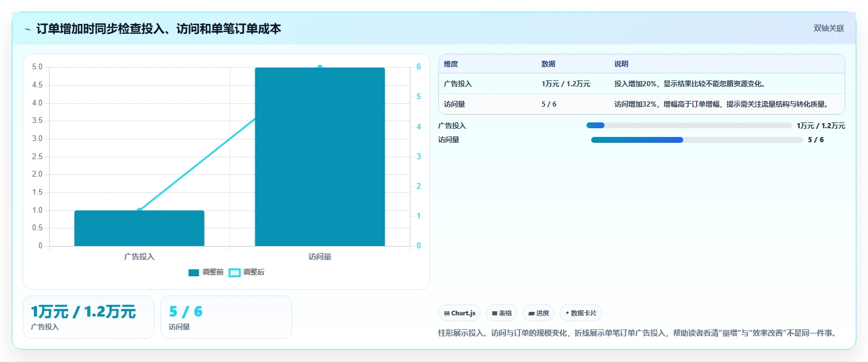
Task: Click the 表格 tag chip
Action: coord(501,313)
